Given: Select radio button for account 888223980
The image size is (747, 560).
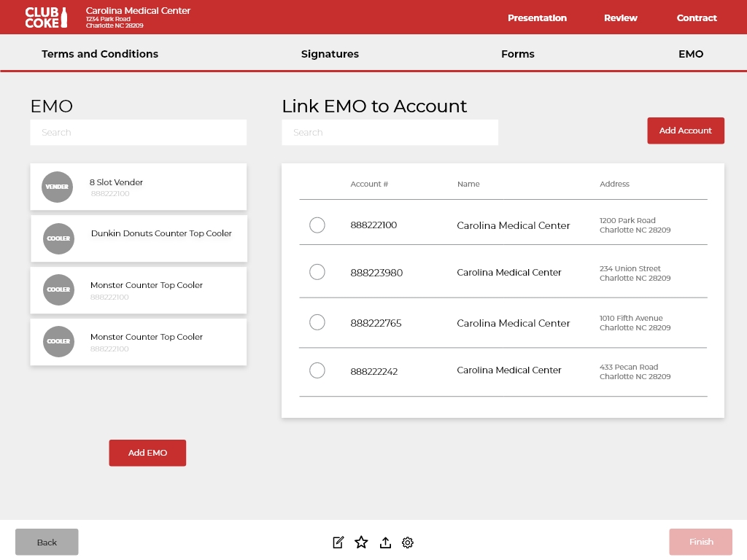Looking at the screenshot, I should [317, 272].
